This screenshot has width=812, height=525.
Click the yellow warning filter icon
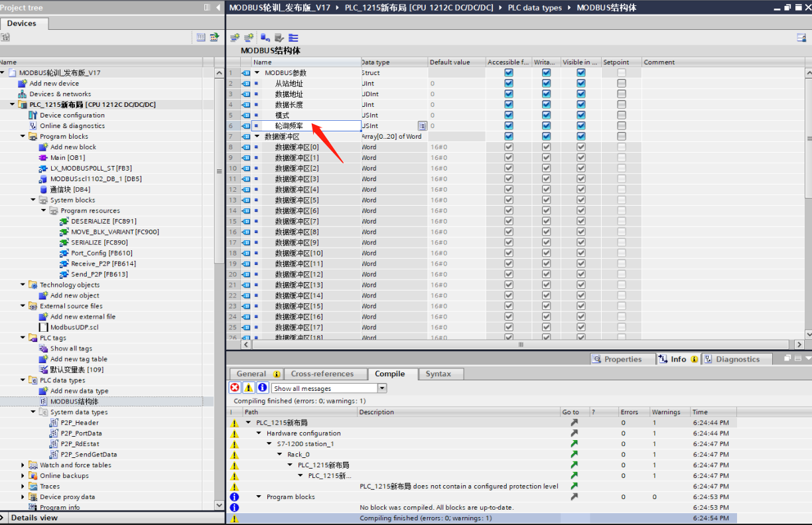249,388
